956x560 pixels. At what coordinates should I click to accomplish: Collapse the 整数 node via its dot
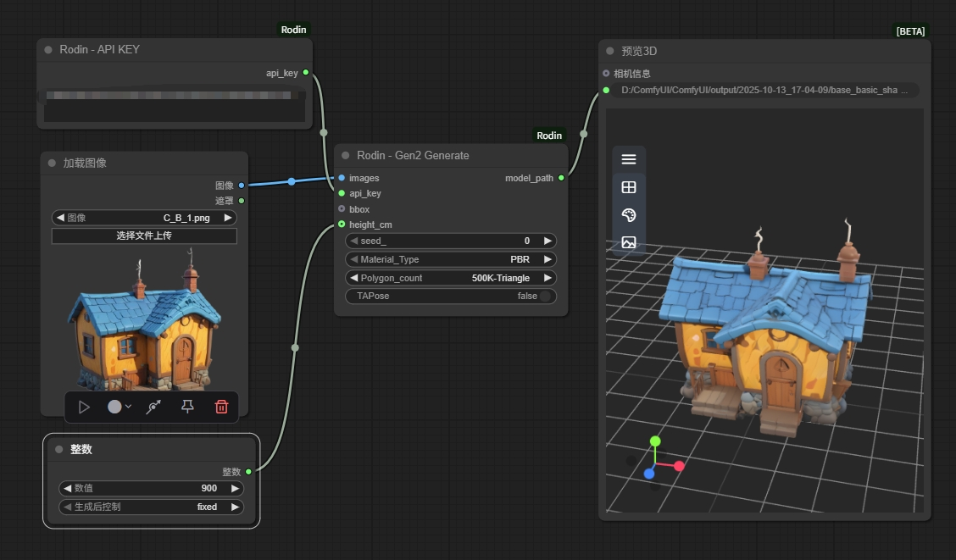click(x=59, y=449)
